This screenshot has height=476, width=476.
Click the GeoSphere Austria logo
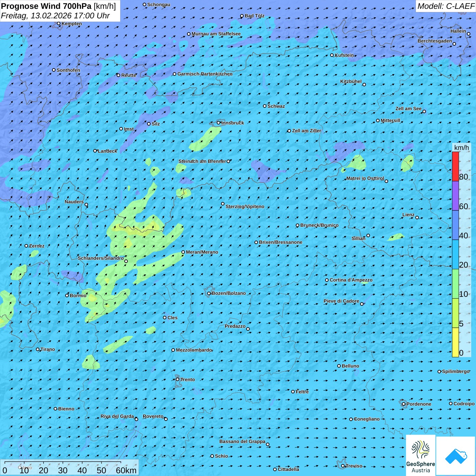(421, 456)
